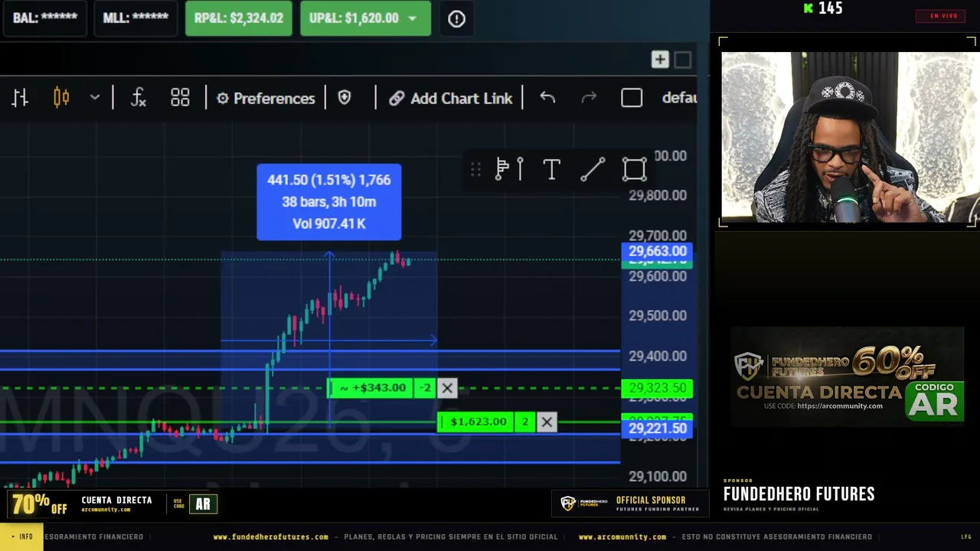Click the INFO tag in the ticker
Image resolution: width=980 pixels, height=551 pixels.
(x=21, y=537)
